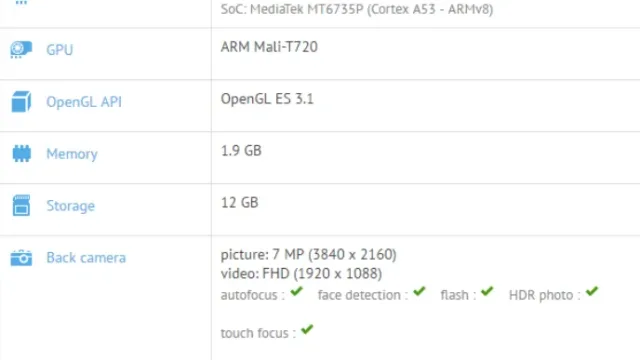The width and height of the screenshot is (640, 360).
Task: Click the Back camera icon
Action: [21, 258]
